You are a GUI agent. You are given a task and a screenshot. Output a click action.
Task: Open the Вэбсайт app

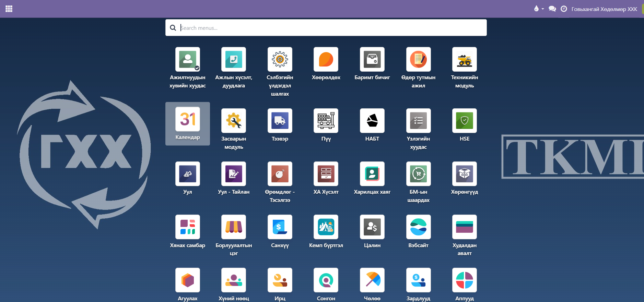pyautogui.click(x=418, y=227)
